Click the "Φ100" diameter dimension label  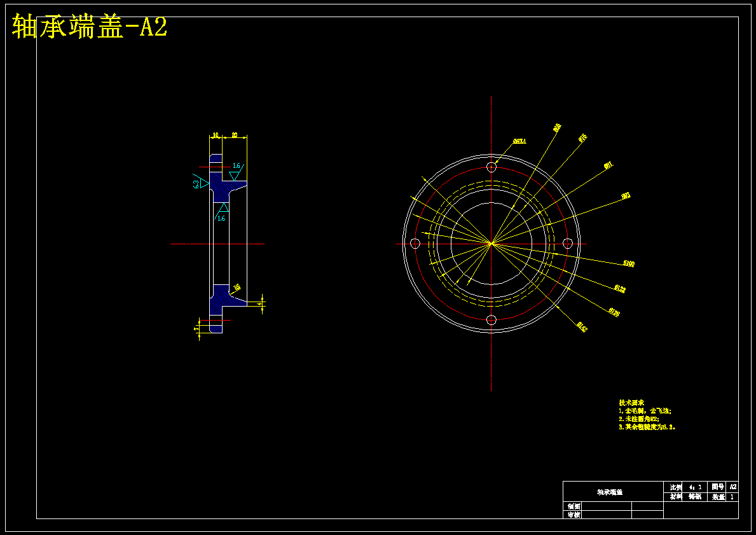[x=629, y=264]
